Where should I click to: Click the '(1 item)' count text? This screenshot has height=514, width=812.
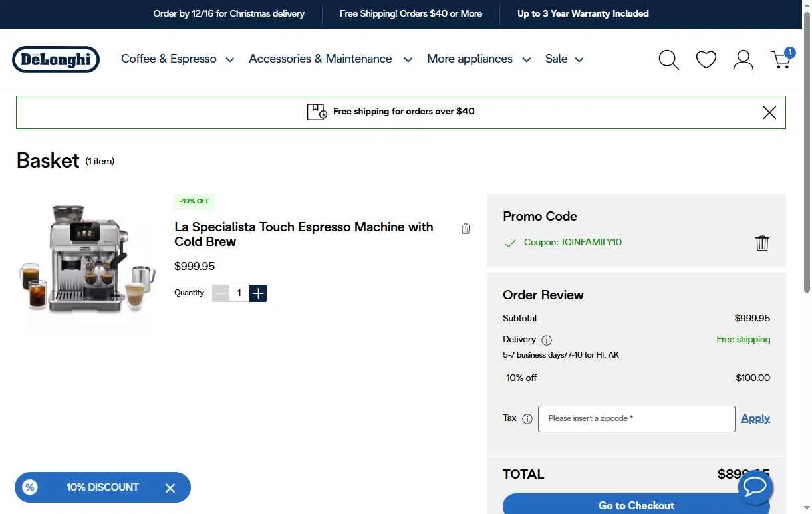pos(100,162)
